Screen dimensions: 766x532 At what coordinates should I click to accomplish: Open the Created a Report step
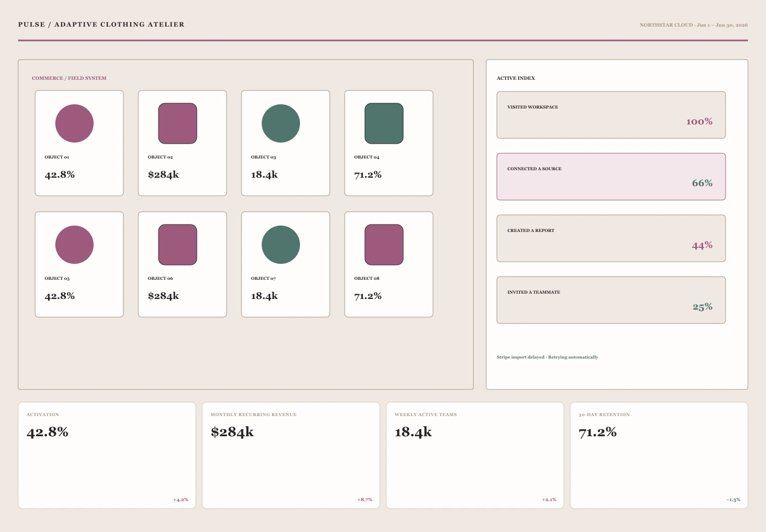(611, 238)
